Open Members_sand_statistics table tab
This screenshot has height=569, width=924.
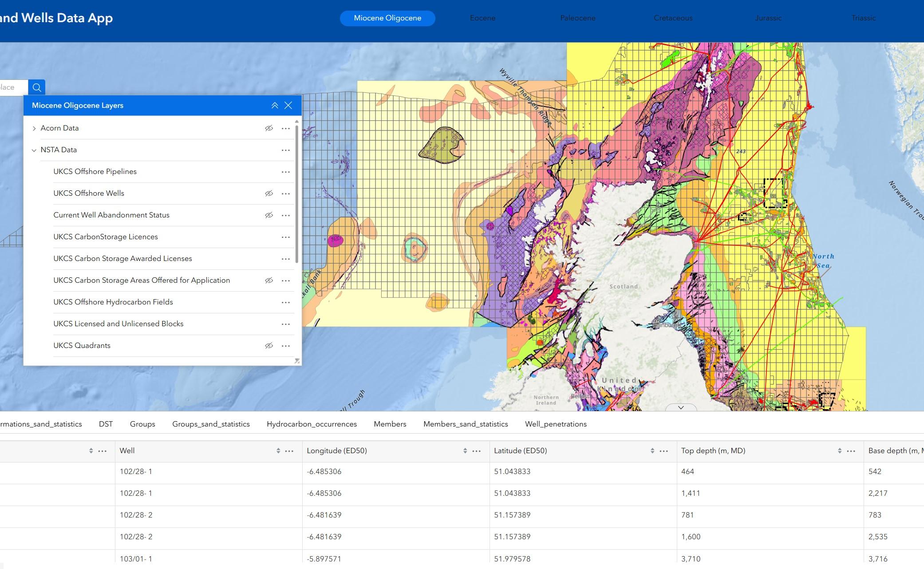[x=466, y=424]
